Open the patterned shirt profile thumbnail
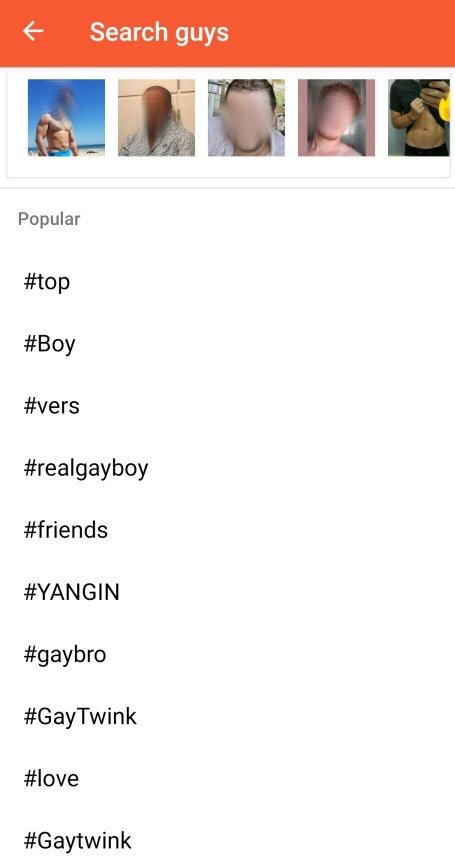Image resolution: width=455 pixels, height=865 pixels. pyautogui.click(x=157, y=118)
